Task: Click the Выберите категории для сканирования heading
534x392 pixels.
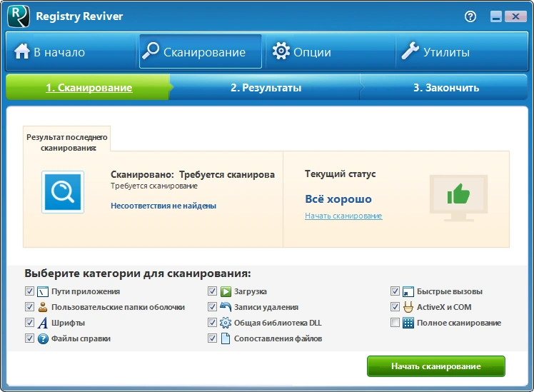Action: click(x=138, y=273)
